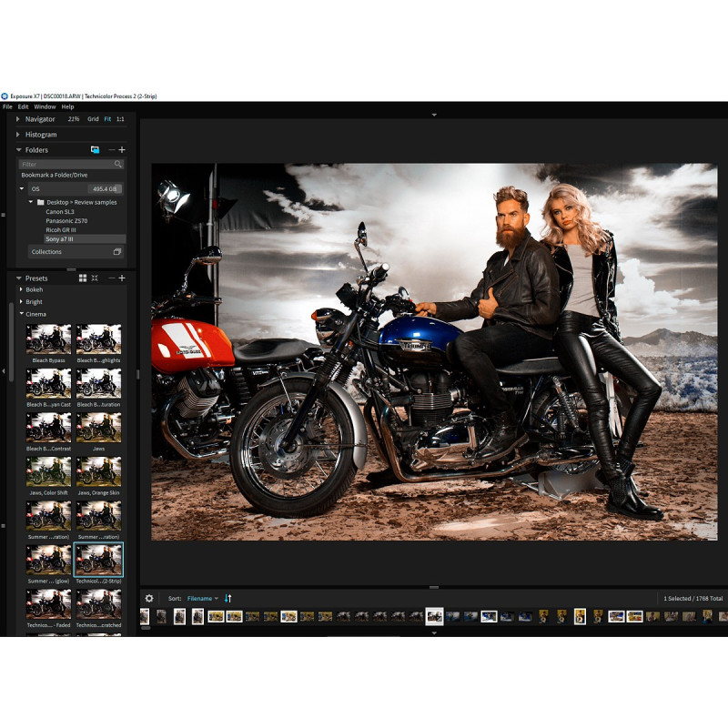Switch Presets to grid view icon
728x728 pixels.
click(83, 278)
